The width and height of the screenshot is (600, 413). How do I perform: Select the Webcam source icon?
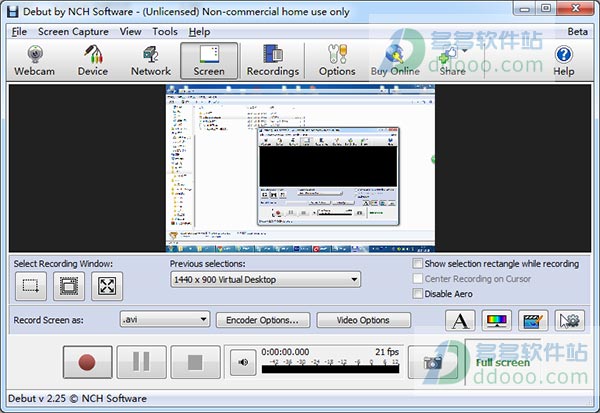[34, 60]
